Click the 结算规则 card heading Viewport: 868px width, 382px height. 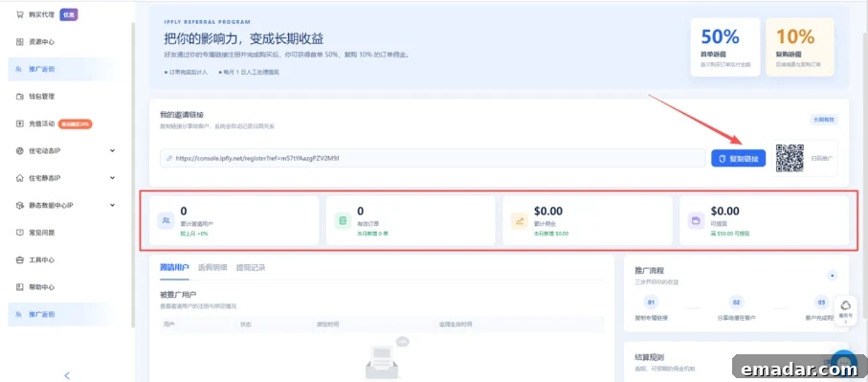click(x=650, y=357)
